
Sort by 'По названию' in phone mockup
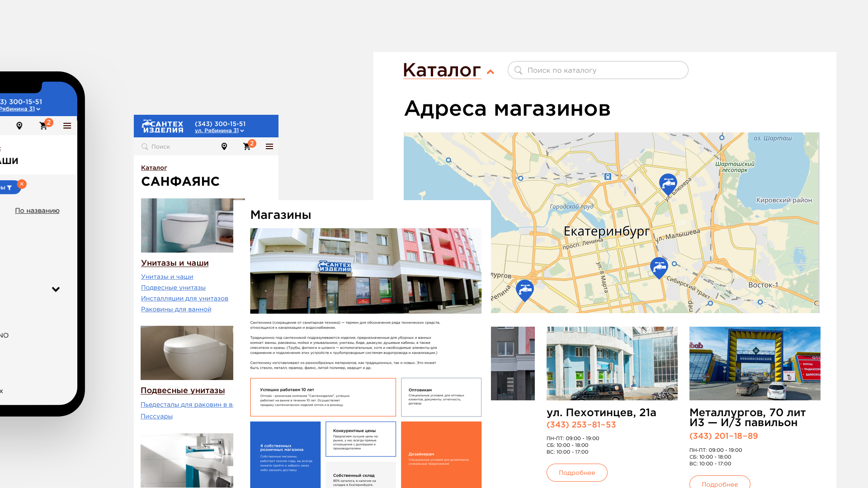pos(37,211)
